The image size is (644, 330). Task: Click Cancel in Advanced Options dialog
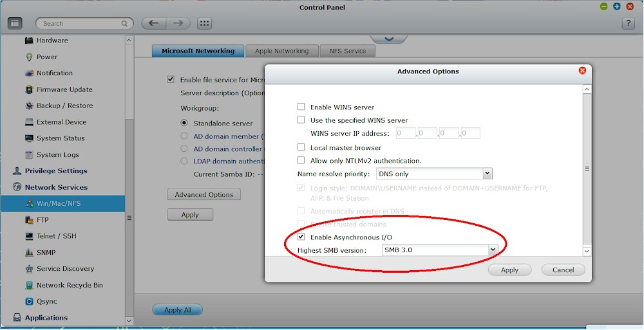point(562,270)
